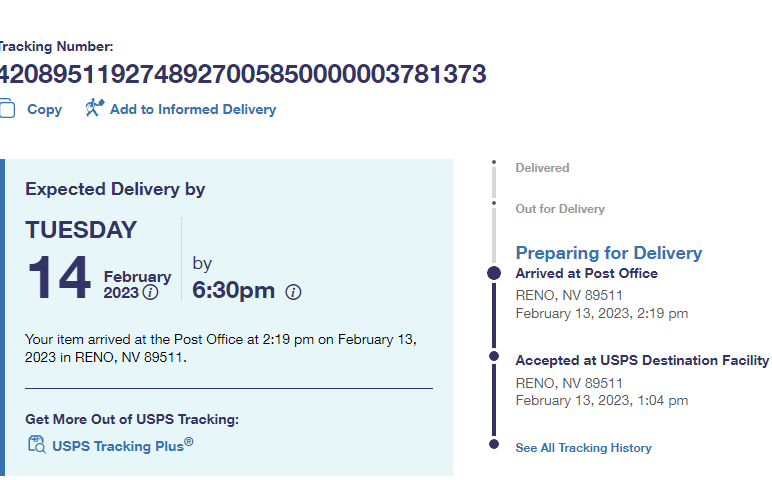The width and height of the screenshot is (772, 480).
Task: Select the Out for Delivery timeline dot
Action: pyautogui.click(x=493, y=203)
